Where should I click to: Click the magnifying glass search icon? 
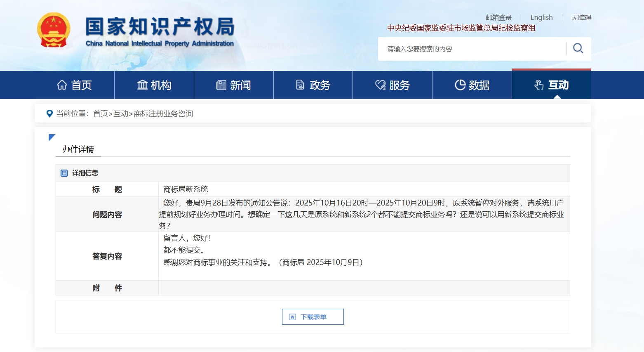[578, 49]
